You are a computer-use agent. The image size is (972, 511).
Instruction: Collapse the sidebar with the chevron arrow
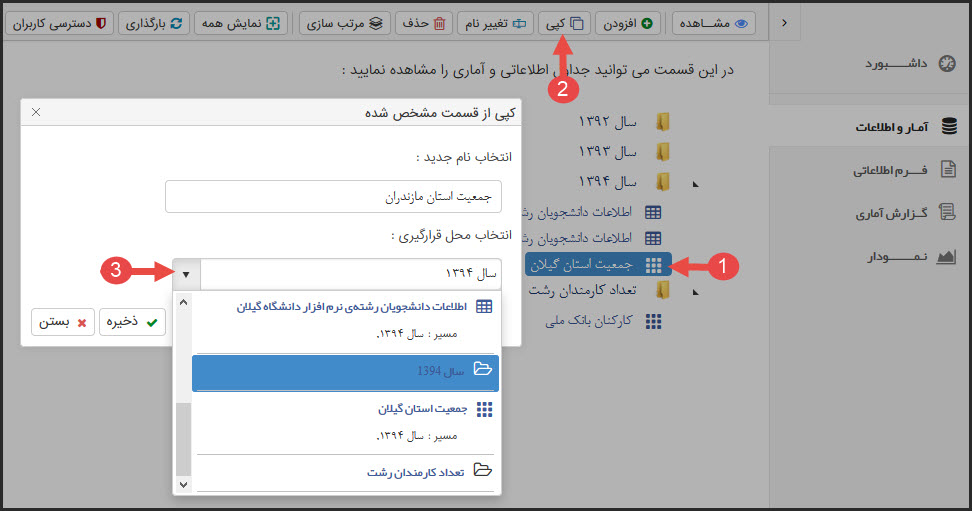[784, 23]
